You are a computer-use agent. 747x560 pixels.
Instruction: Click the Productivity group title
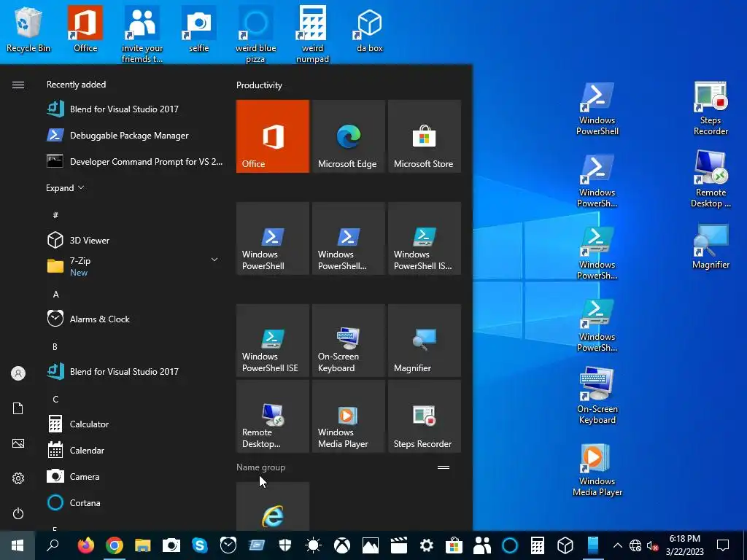pos(259,85)
